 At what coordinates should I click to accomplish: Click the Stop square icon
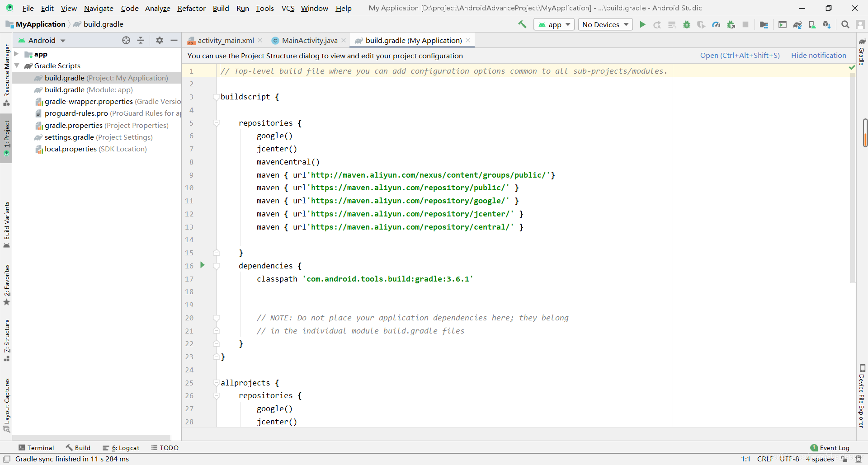click(745, 24)
